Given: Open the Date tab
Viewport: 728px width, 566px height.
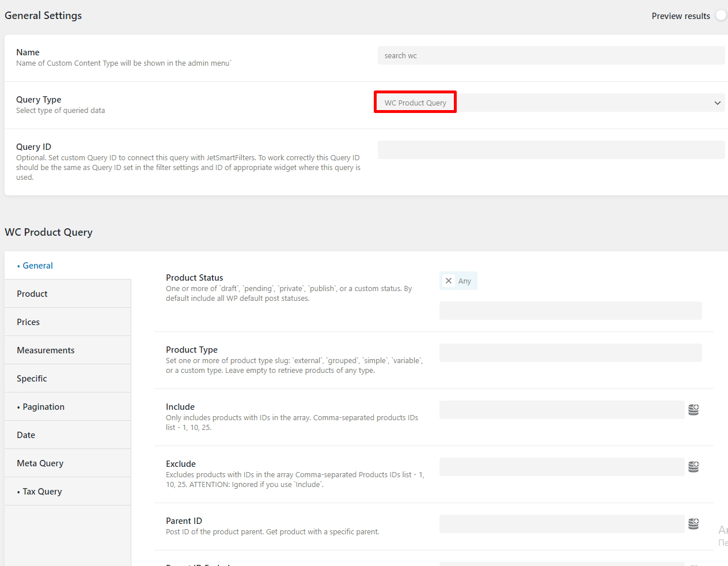Looking at the screenshot, I should coord(68,435).
